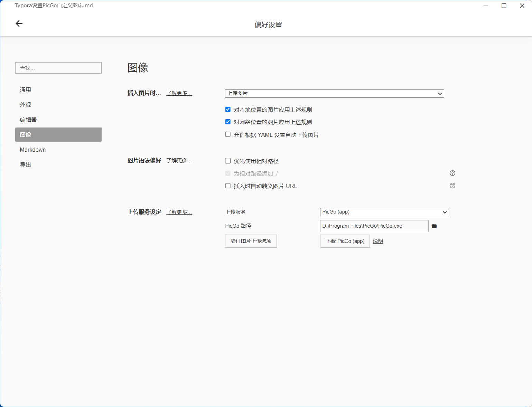The height and width of the screenshot is (407, 532).
Task: Click the back arrow to exit preferences
Action: click(x=19, y=23)
